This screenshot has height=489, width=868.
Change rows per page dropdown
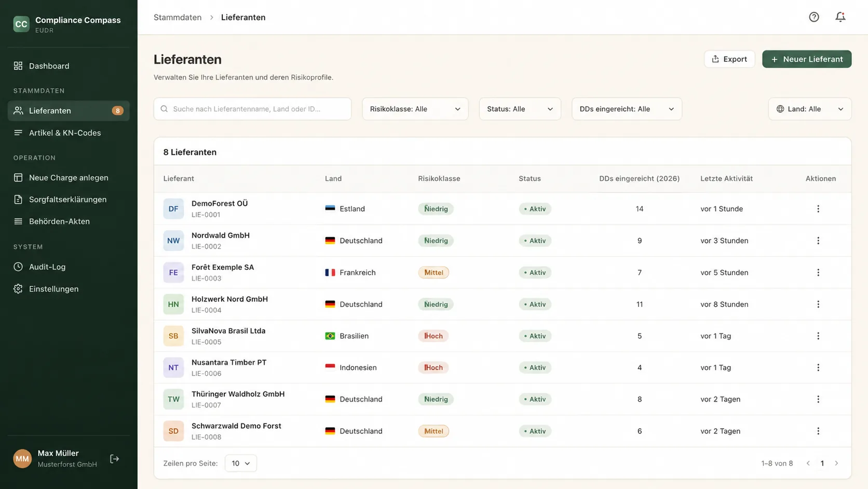241,463
